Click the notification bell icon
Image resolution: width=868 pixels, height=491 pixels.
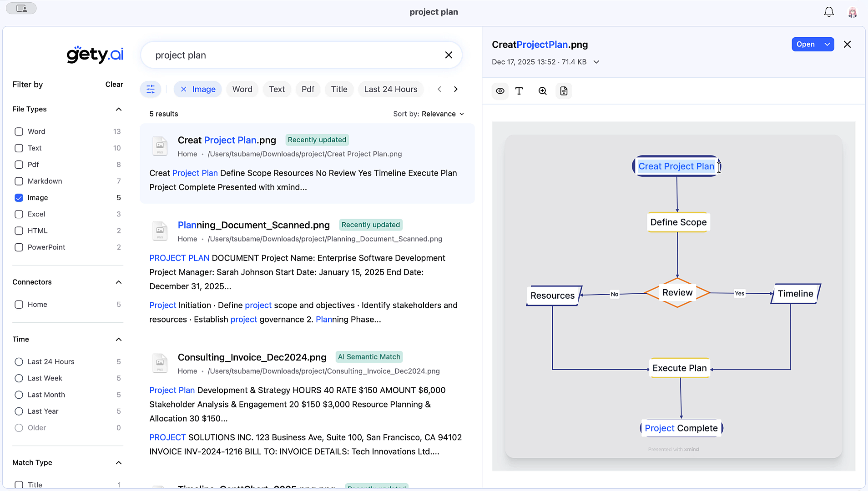click(x=829, y=12)
